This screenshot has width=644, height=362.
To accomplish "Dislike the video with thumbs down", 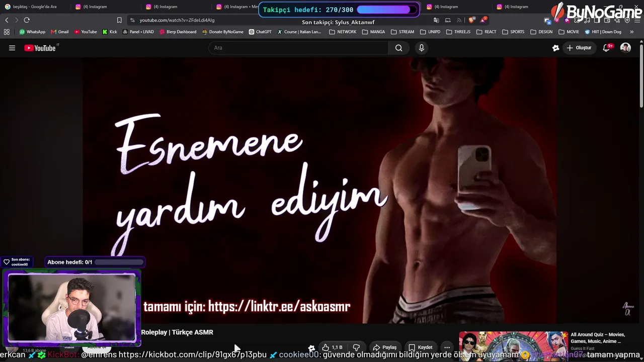I will (x=356, y=347).
